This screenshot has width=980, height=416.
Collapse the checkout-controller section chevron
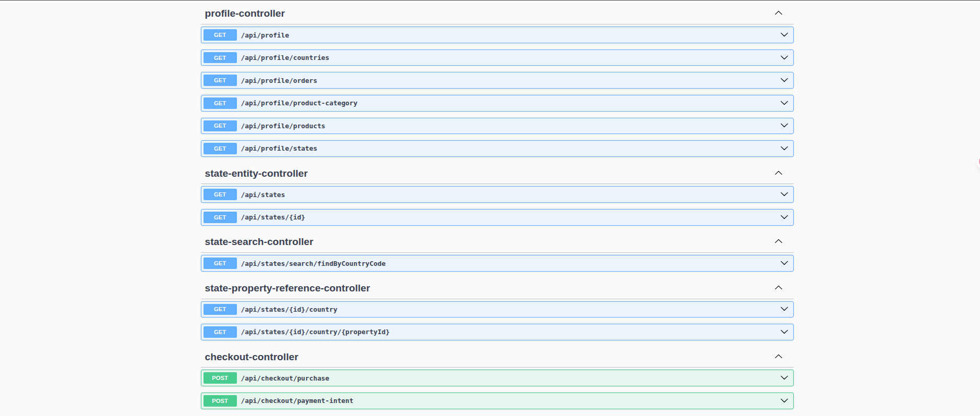click(x=778, y=357)
